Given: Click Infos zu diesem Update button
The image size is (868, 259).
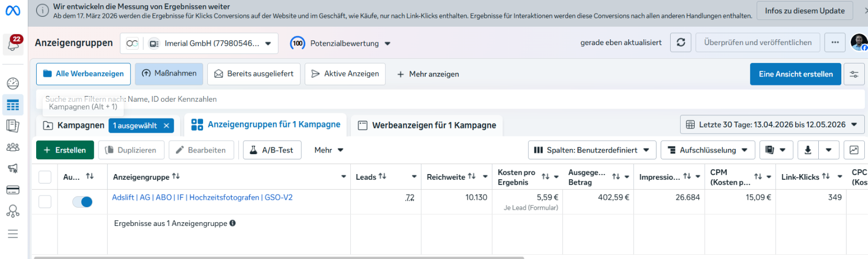Looking at the screenshot, I should pos(805,11).
